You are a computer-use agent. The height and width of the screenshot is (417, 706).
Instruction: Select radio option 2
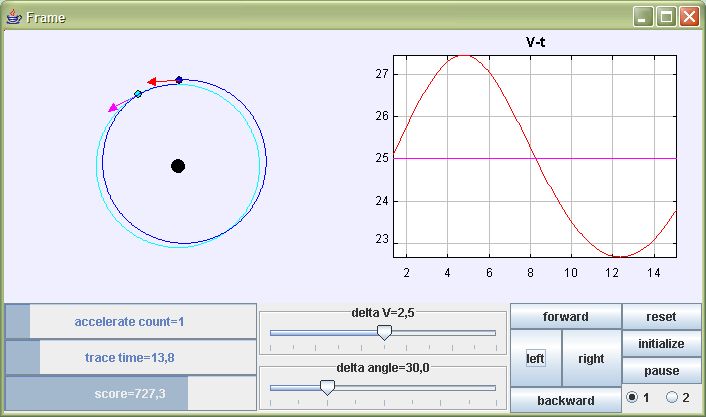[x=672, y=397]
